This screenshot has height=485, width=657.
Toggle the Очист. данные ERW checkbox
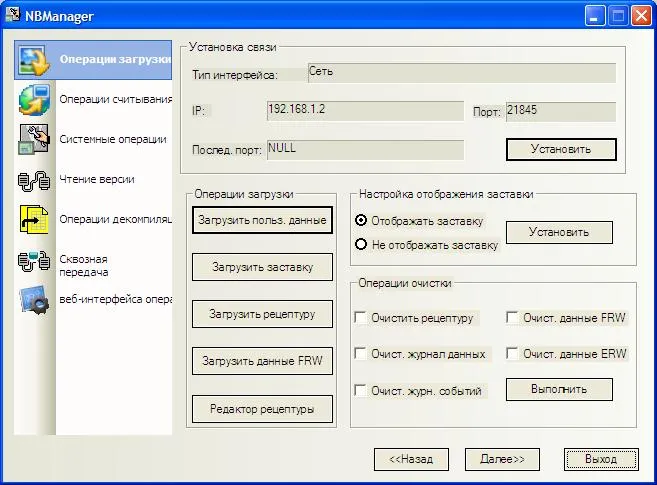coord(512,354)
